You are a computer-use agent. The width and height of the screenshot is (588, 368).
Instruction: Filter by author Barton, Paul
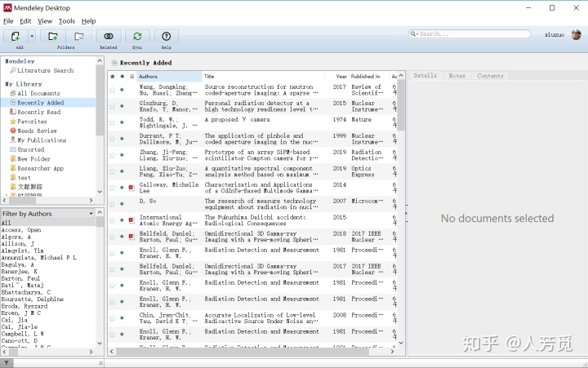click(20, 278)
